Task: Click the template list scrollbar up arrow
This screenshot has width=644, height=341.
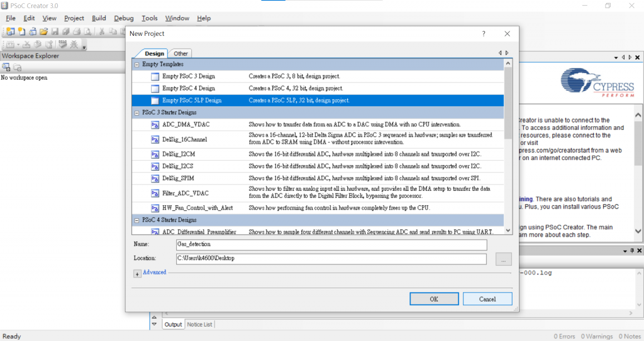Action: [508, 63]
